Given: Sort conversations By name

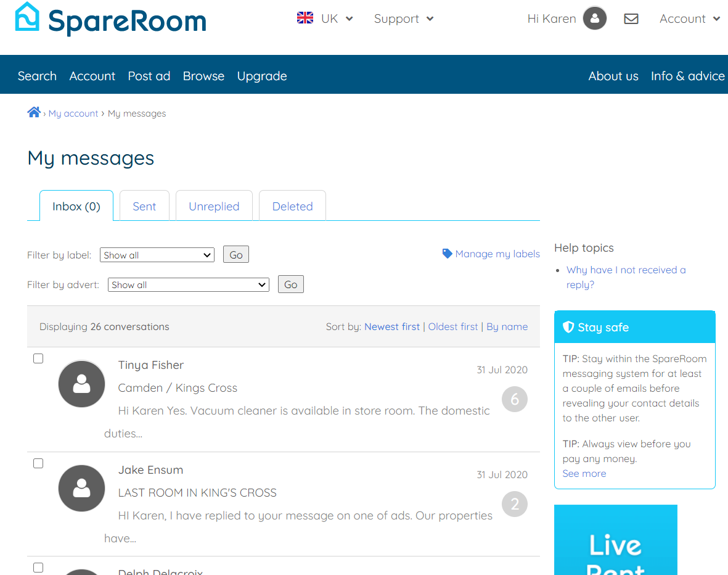Looking at the screenshot, I should pyautogui.click(x=507, y=326).
